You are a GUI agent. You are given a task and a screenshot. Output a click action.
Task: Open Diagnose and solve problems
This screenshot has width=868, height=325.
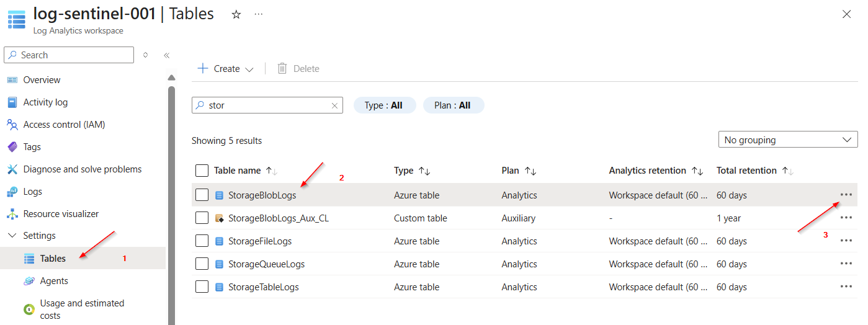click(82, 169)
